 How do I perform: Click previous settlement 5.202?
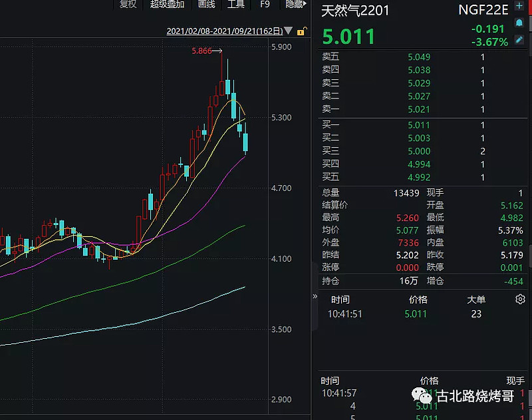point(408,255)
